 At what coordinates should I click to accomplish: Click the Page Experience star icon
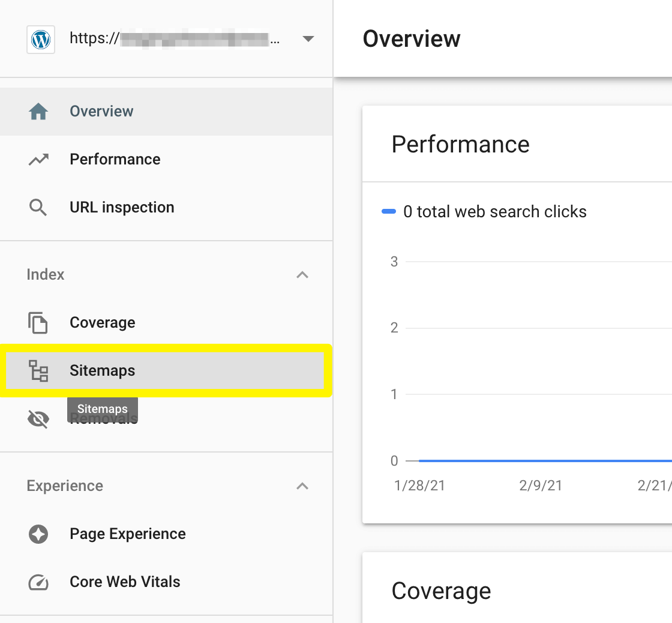(38, 534)
